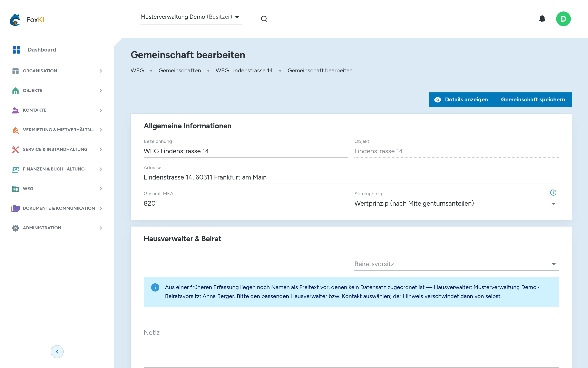Open the Stimmprinzip dropdown

[x=456, y=203]
